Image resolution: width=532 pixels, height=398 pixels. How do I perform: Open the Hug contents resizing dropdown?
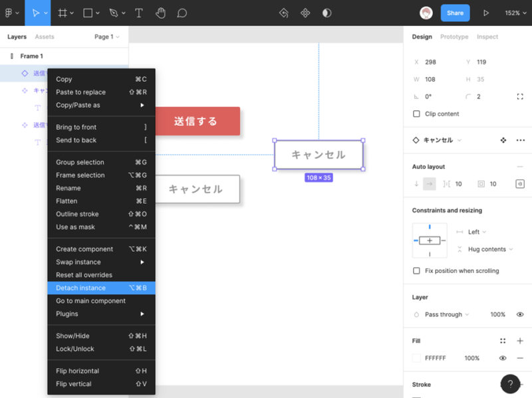[x=491, y=249]
